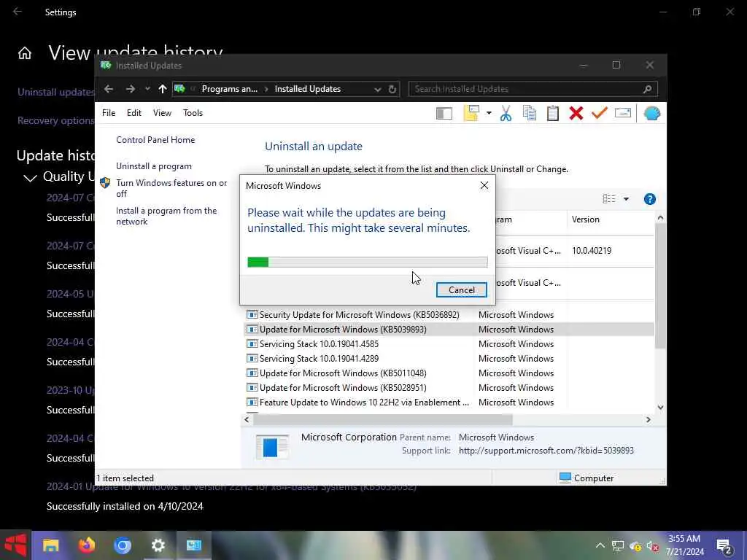
Task: Open Turn Windows features on or off
Action: coord(171,188)
